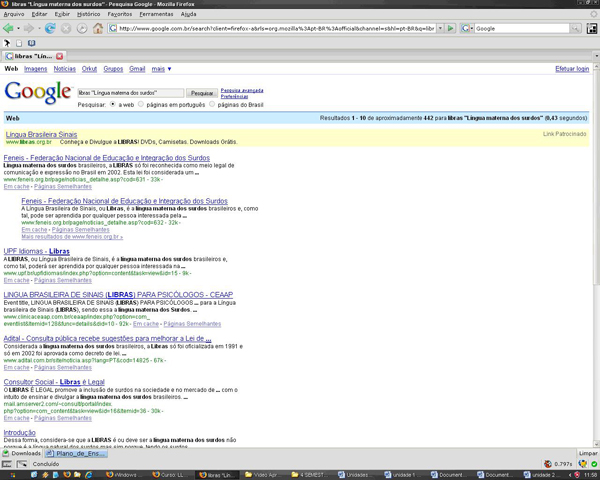Click the Firefox activity throbber icon
600x480 pixels.
[593, 14]
